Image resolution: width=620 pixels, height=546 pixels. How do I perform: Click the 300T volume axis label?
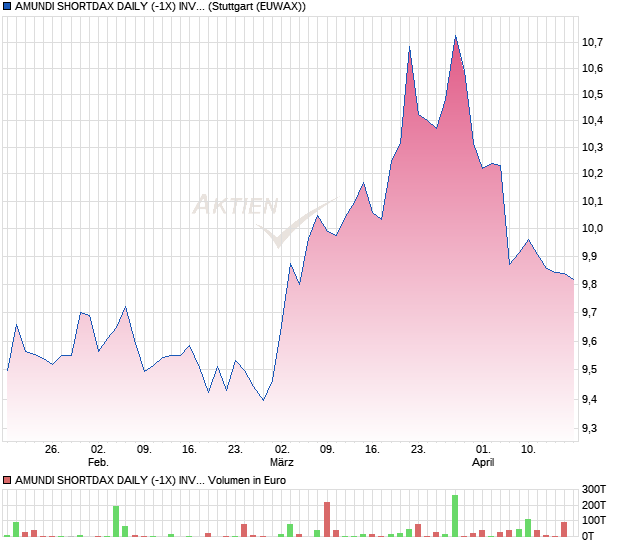coord(594,489)
